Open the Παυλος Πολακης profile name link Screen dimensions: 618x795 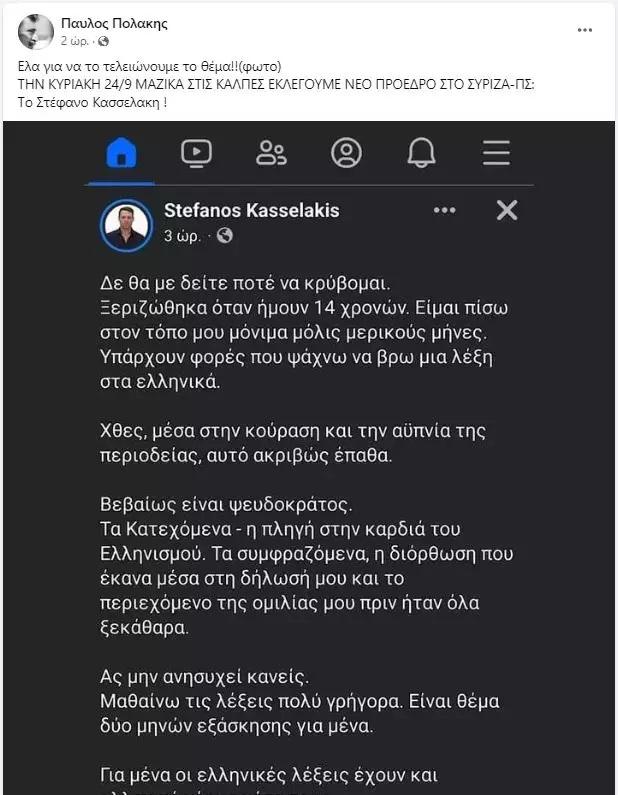pyautogui.click(x=114, y=23)
